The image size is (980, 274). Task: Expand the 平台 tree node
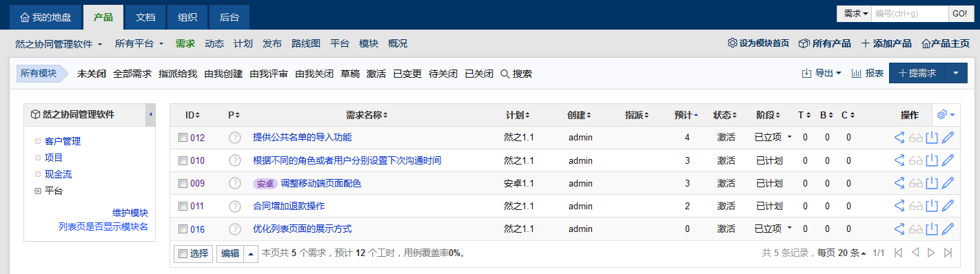click(x=38, y=191)
